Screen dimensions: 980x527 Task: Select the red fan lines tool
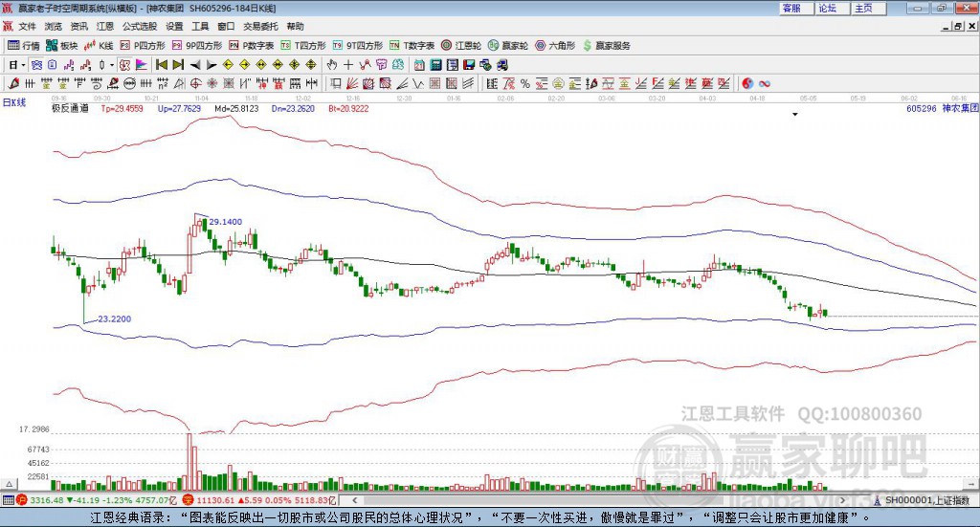(x=352, y=83)
